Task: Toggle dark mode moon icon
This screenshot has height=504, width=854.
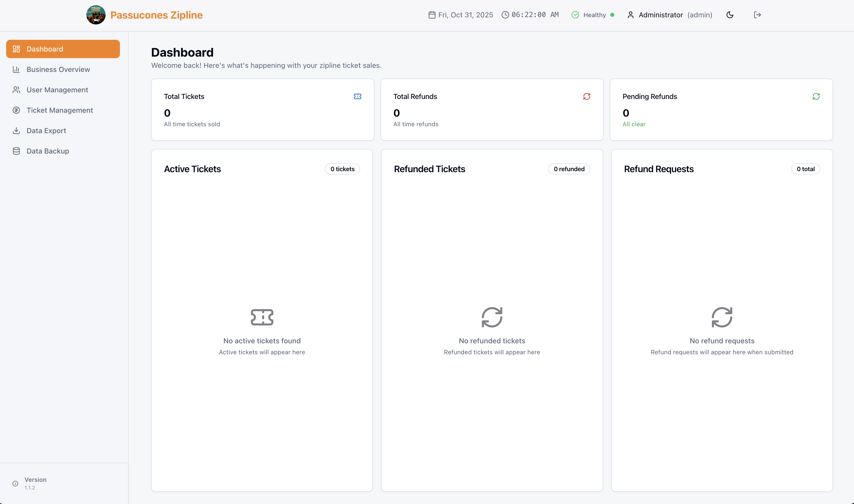Action: point(730,15)
